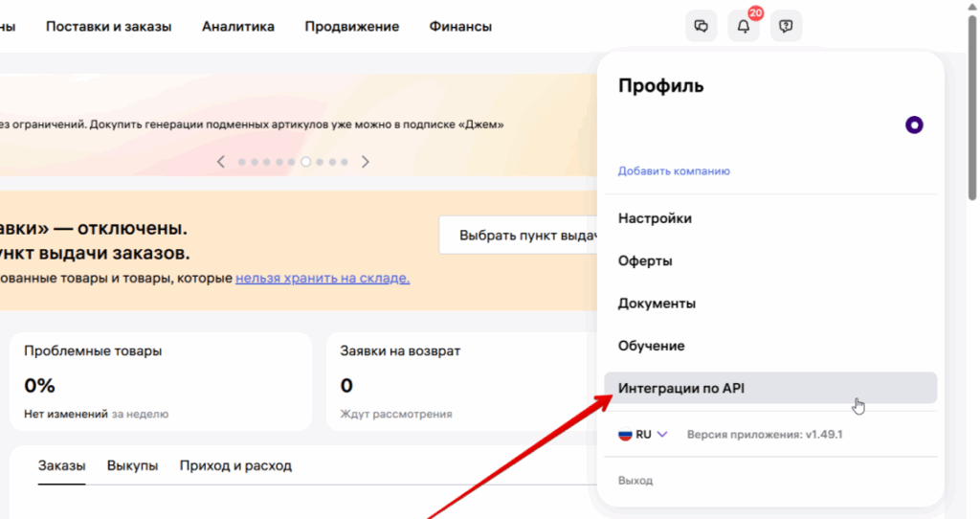Open notifications bell with 20 badge
Viewport: 980px width, 519px height.
click(744, 27)
